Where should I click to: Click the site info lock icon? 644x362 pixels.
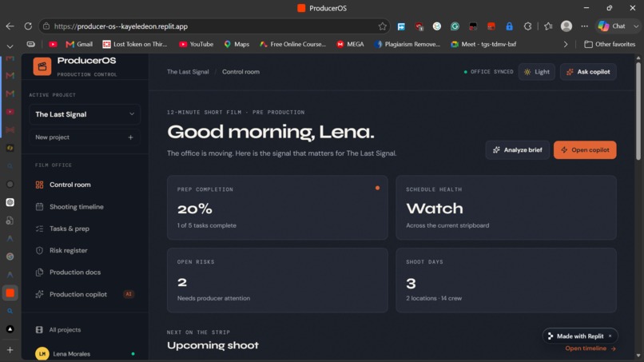46,26
